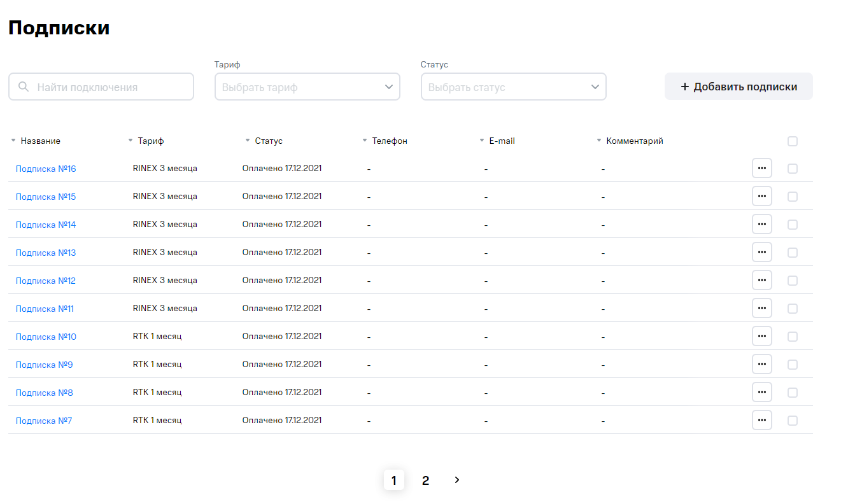Click RINEX 3 месяца tariff of Подписка №16
The width and height of the screenshot is (848, 504).
pyautogui.click(x=165, y=169)
